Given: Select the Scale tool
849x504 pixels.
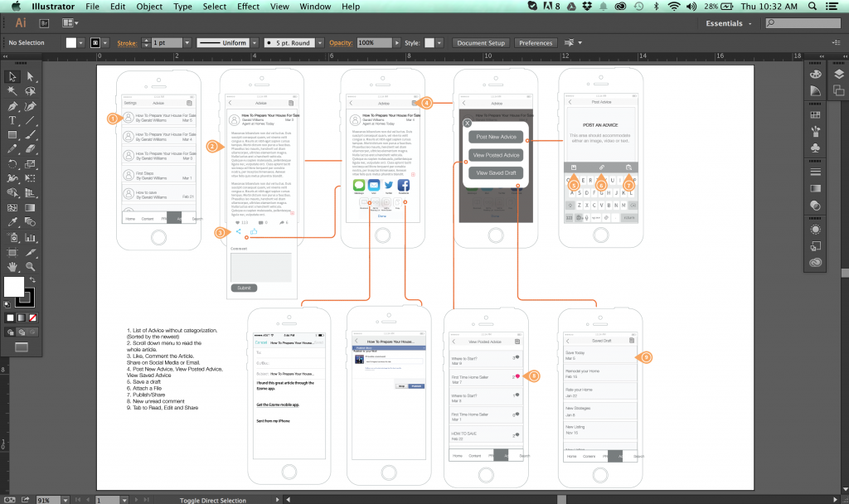Looking at the screenshot, I should tap(30, 164).
